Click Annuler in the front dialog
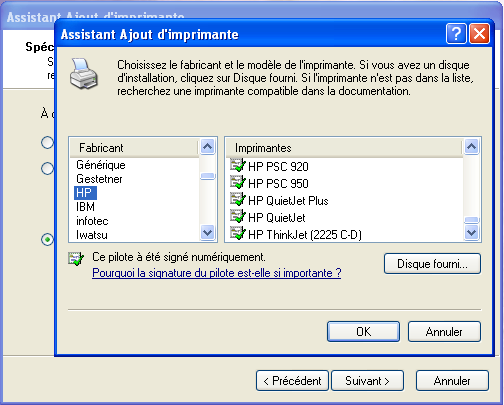The image size is (504, 405). [444, 331]
